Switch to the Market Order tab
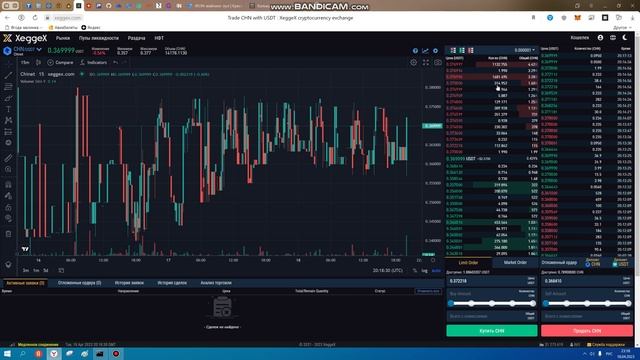 pos(515,262)
